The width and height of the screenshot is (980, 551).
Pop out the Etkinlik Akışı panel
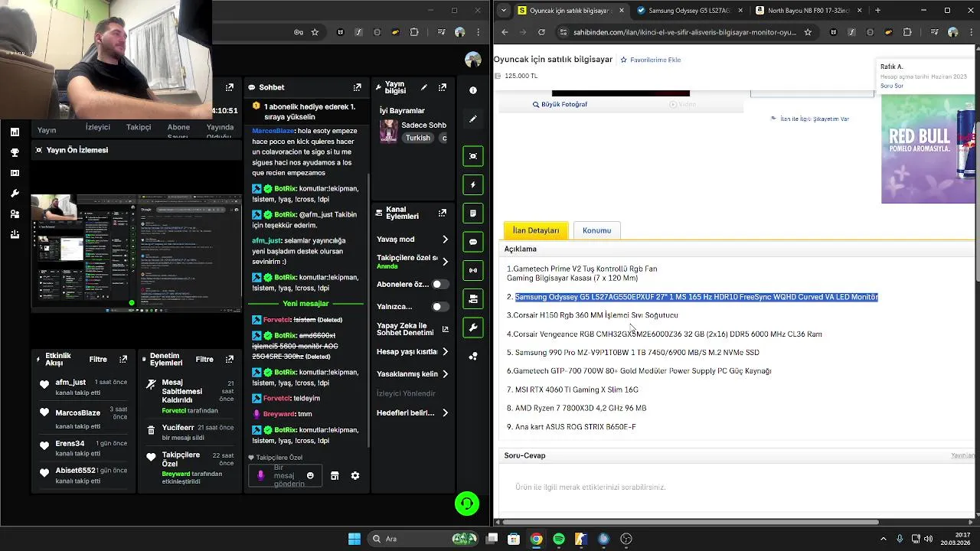tap(123, 359)
